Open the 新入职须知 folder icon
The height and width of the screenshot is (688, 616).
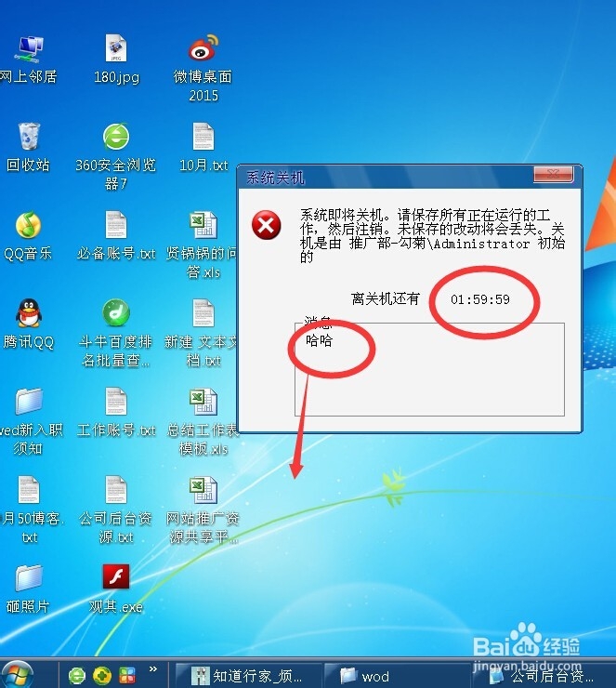tap(29, 402)
